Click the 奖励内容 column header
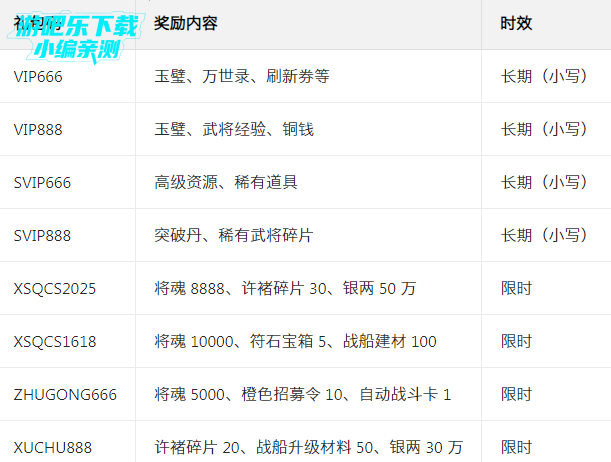Screen dimensions: 611x462 pyautogui.click(x=186, y=23)
